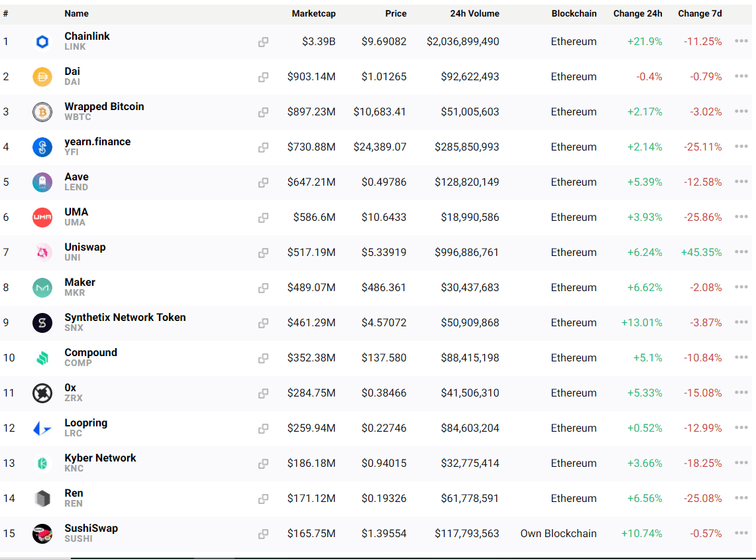Sort by the Change 7d column header
The width and height of the screenshot is (756, 559).
[x=700, y=13]
